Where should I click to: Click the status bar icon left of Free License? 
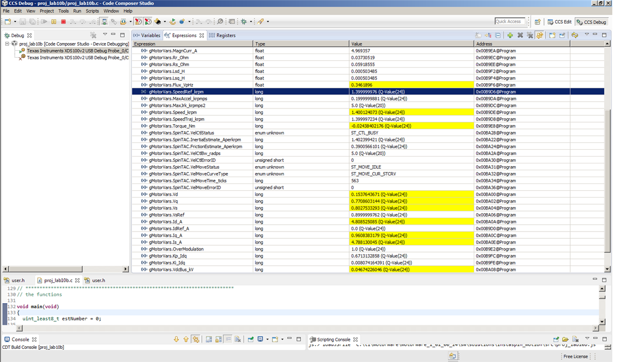point(453,356)
